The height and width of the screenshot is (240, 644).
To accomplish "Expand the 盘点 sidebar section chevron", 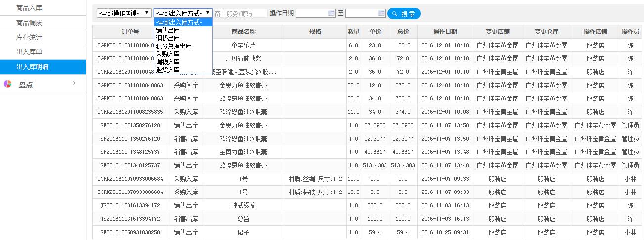I will pos(74,83).
